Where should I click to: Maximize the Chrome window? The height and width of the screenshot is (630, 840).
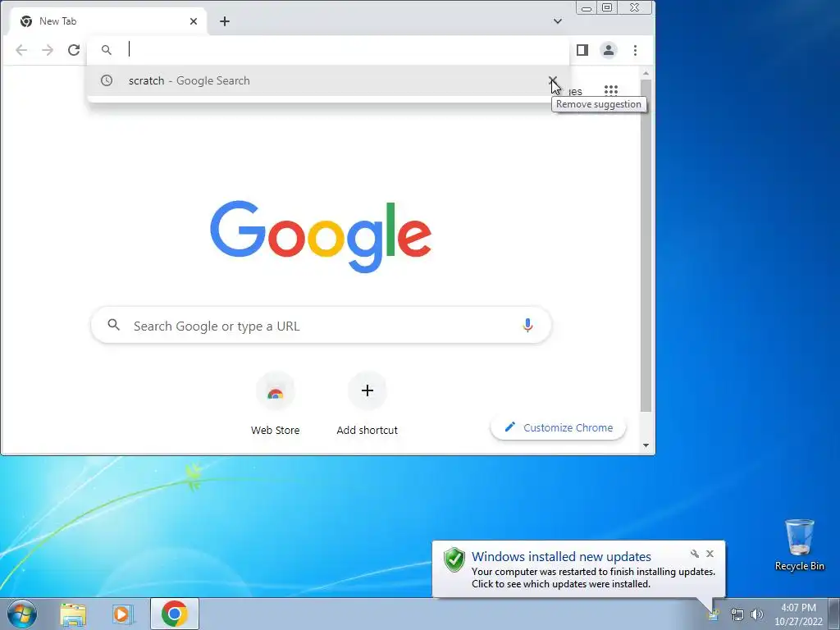[x=607, y=8]
